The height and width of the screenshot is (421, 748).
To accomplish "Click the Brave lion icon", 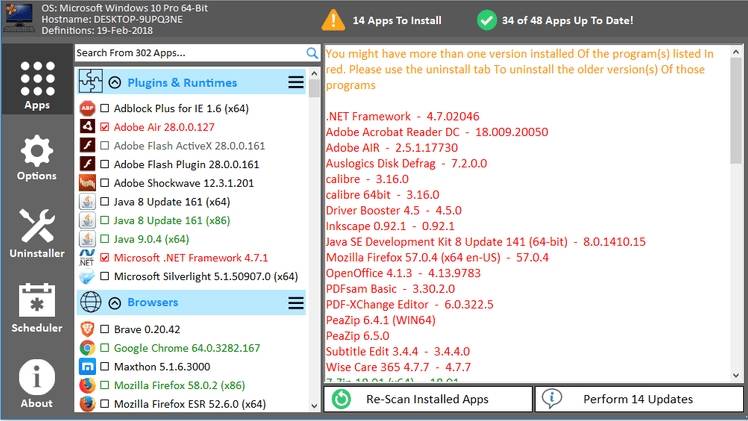I will tap(87, 329).
